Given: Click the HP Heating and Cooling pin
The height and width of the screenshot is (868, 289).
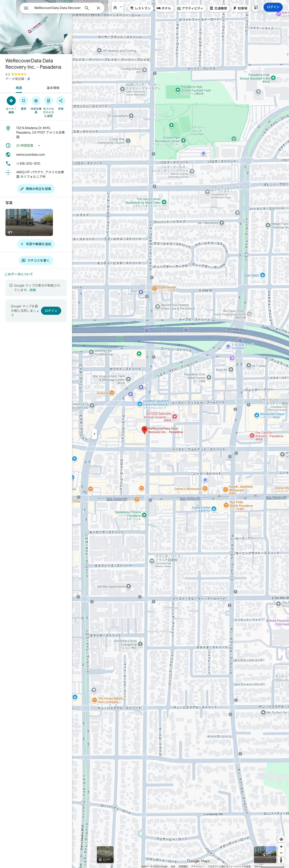Looking at the screenshot, I should click(99, 50).
